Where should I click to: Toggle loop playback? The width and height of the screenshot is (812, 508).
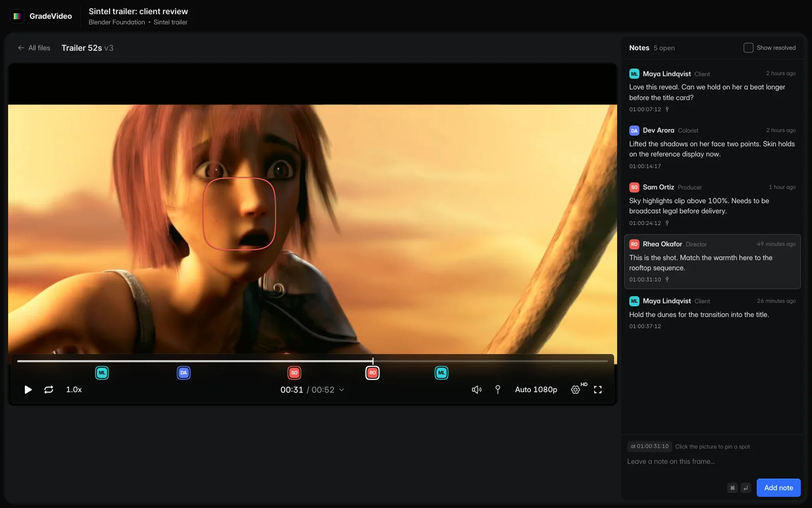[x=49, y=390]
